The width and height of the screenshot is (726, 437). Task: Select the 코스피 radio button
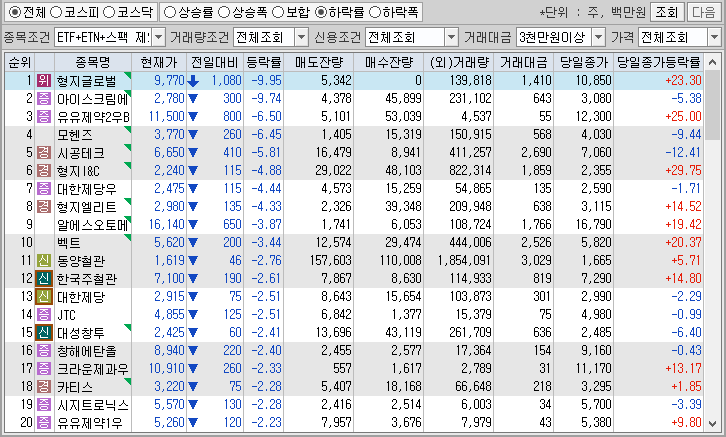tap(56, 12)
